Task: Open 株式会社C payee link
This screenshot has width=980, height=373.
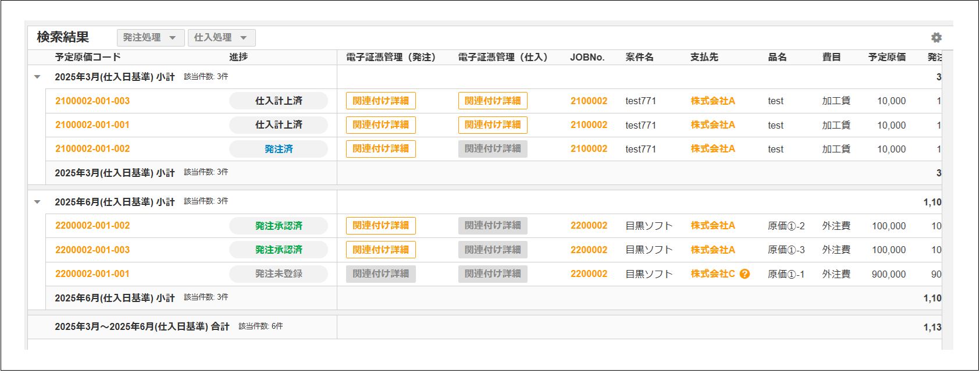Action: [712, 274]
